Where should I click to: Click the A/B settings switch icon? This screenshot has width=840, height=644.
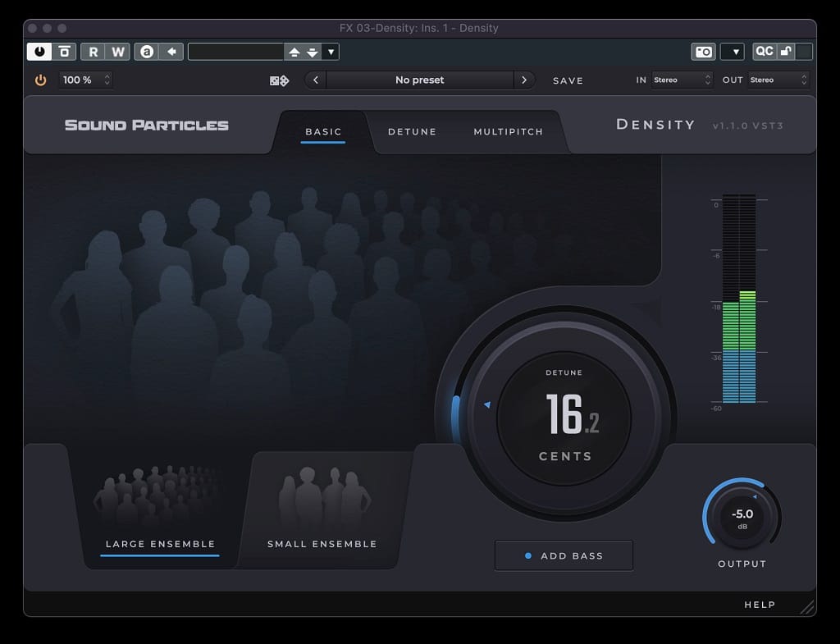[146, 52]
